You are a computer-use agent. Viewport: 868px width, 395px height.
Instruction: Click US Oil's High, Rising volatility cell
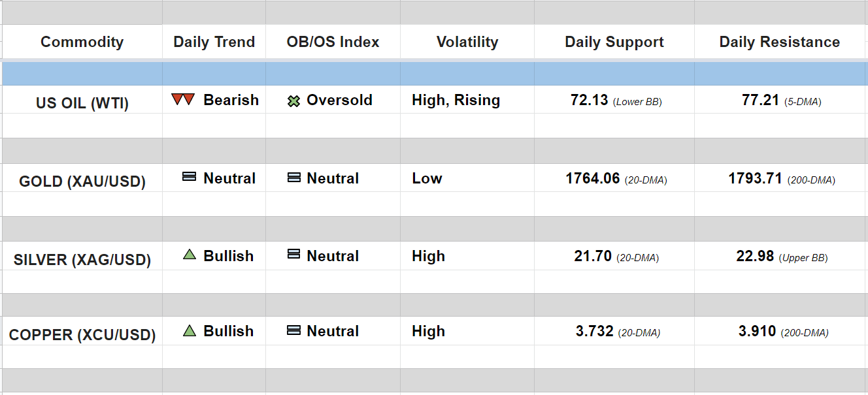(456, 100)
